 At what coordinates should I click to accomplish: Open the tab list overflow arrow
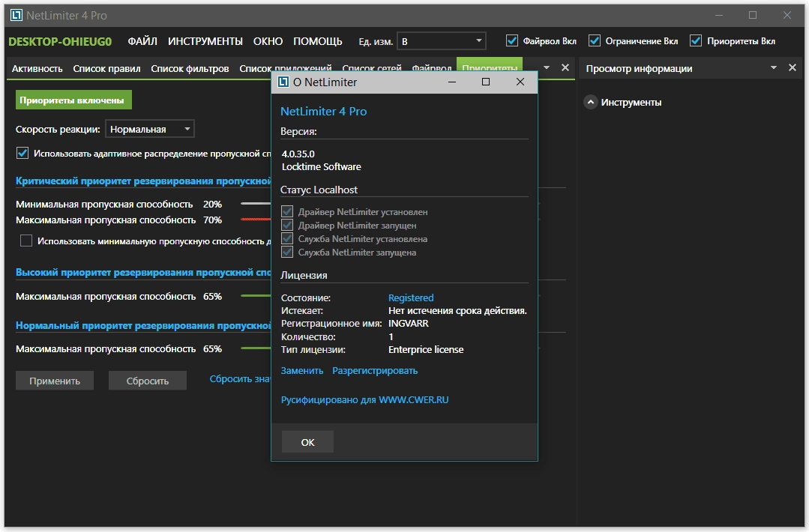(547, 67)
